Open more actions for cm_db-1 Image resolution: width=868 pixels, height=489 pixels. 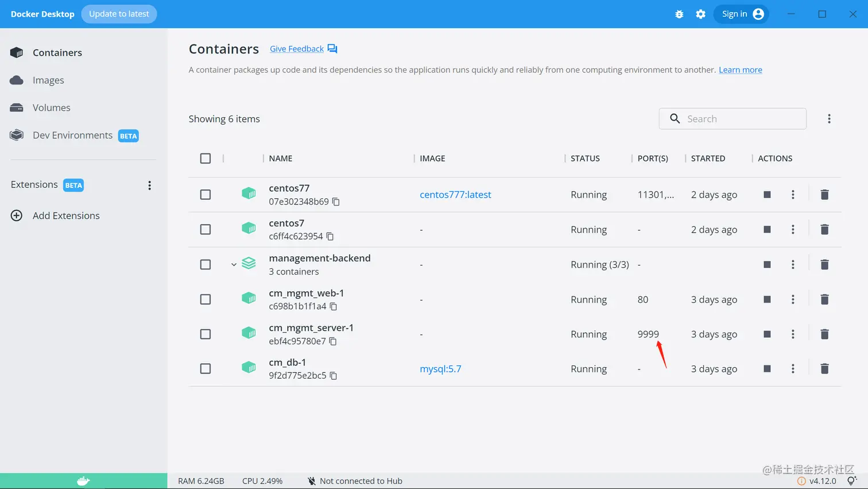(x=793, y=369)
